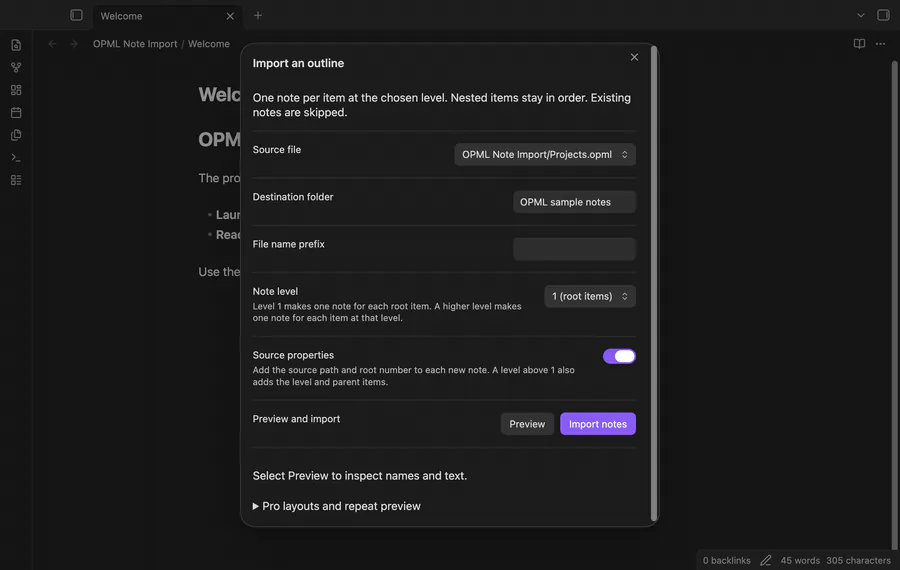
Task: Open quick switcher file icon in ribbon
Action: 16,45
